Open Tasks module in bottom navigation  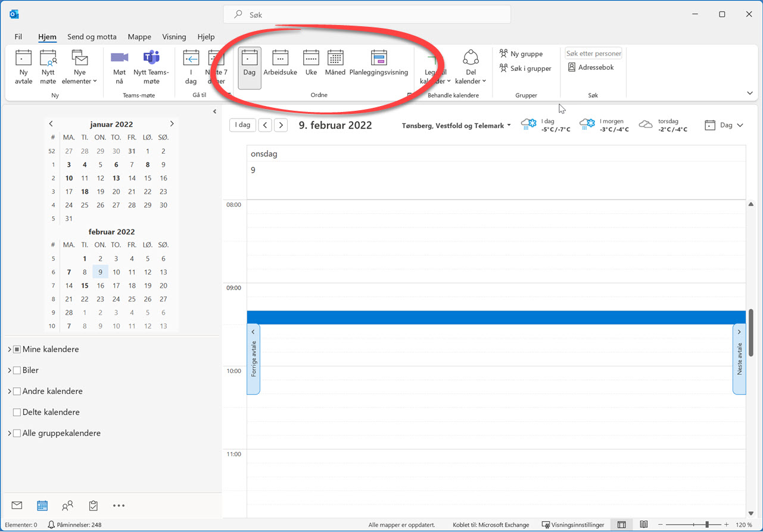[93, 505]
